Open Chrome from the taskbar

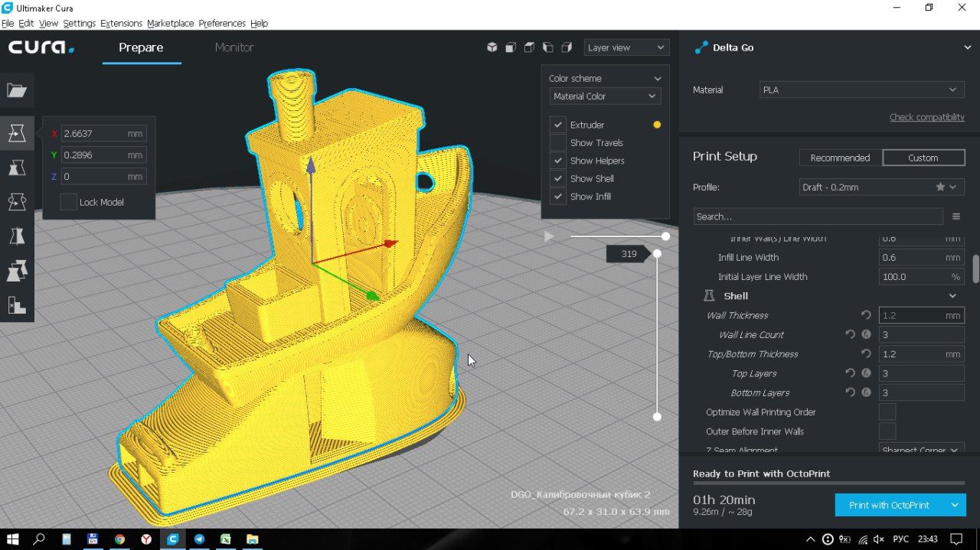click(x=119, y=539)
